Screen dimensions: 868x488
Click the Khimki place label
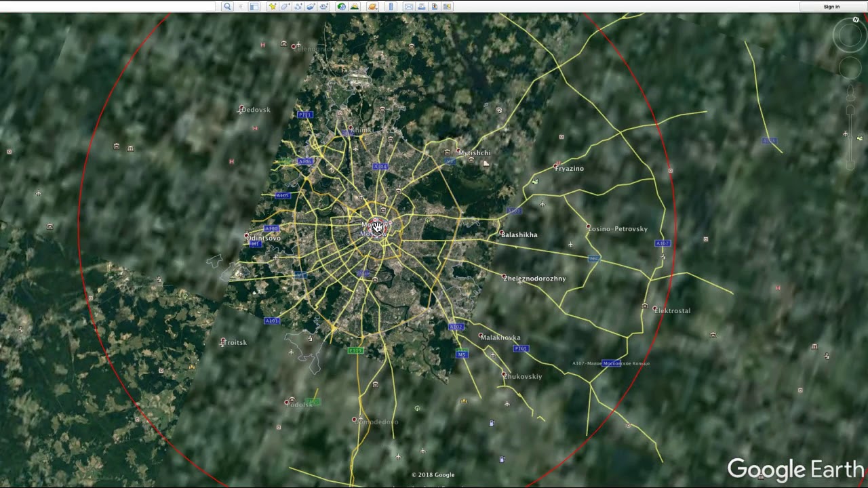coord(361,130)
